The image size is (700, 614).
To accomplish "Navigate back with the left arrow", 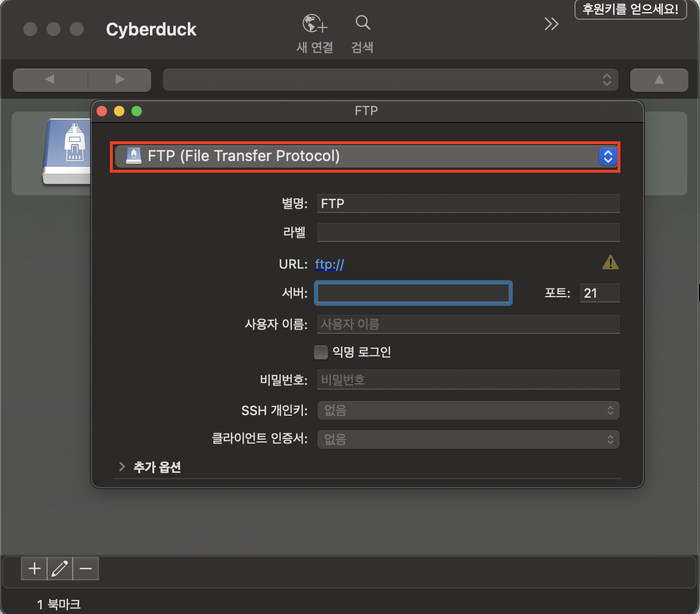I will coord(49,80).
